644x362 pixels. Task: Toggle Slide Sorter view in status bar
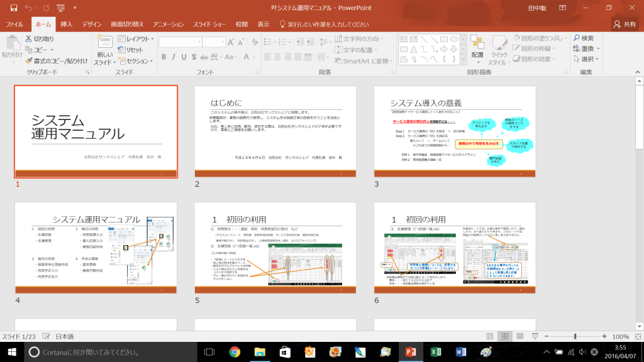pos(505,336)
